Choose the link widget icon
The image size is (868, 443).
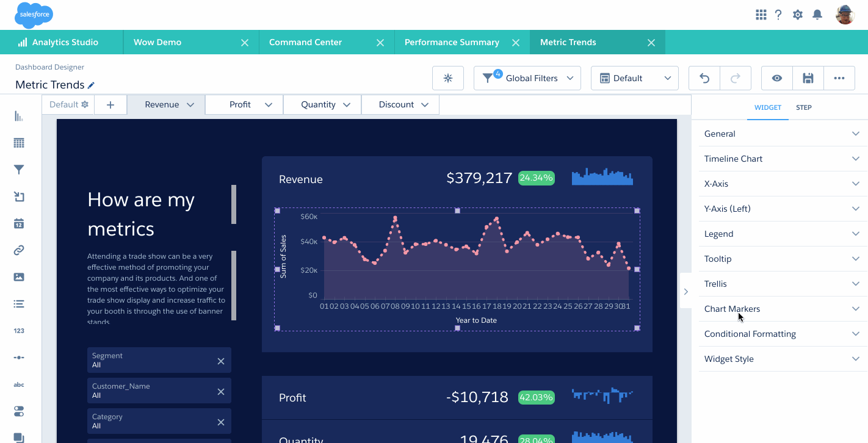pos(19,250)
